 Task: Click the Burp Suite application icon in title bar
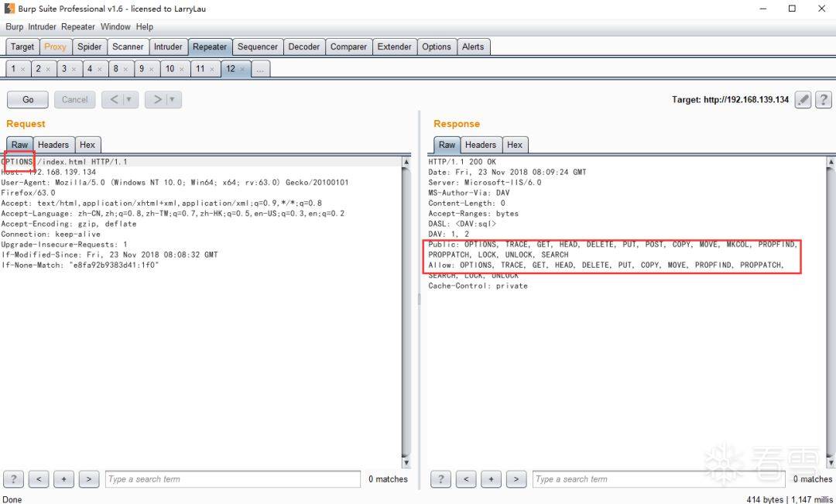(x=9, y=9)
